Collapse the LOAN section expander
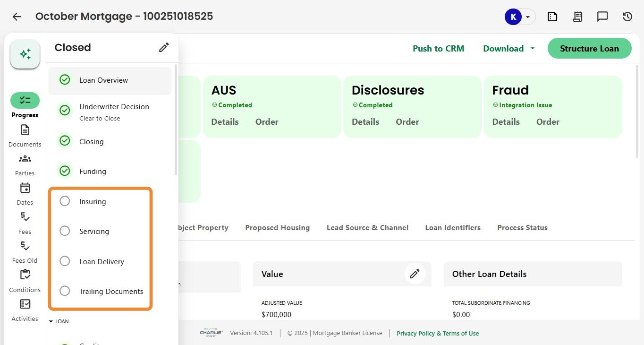 pos(51,321)
